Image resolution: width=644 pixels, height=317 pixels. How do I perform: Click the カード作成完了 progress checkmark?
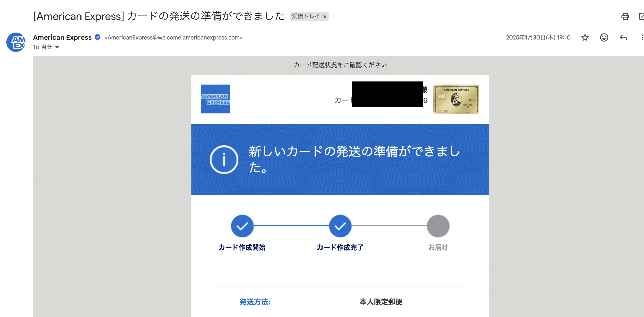(x=340, y=226)
